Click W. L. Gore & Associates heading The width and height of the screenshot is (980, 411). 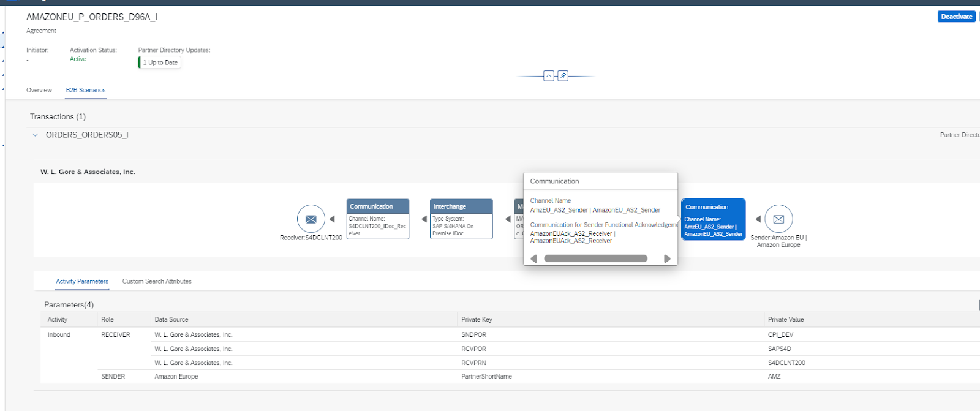88,172
